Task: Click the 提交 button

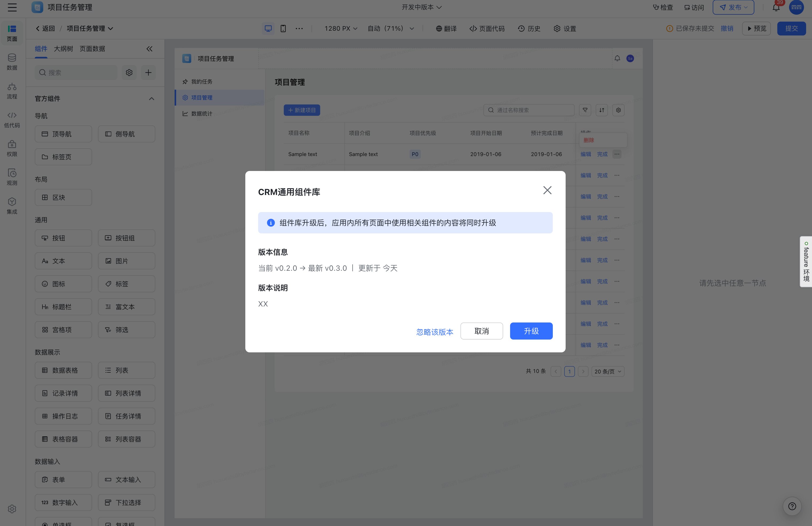Action: click(791, 28)
